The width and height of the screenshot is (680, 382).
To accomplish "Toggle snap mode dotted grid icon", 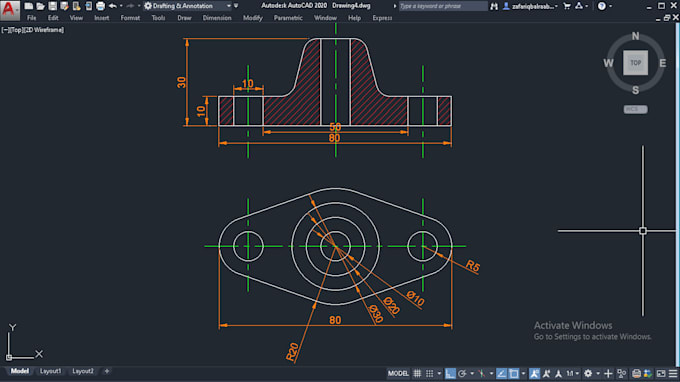I will click(429, 373).
